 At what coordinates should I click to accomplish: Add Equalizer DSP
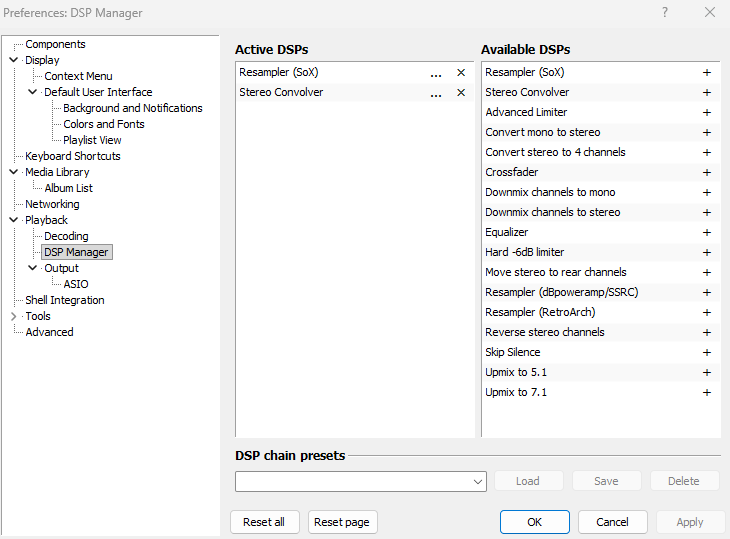pos(707,233)
